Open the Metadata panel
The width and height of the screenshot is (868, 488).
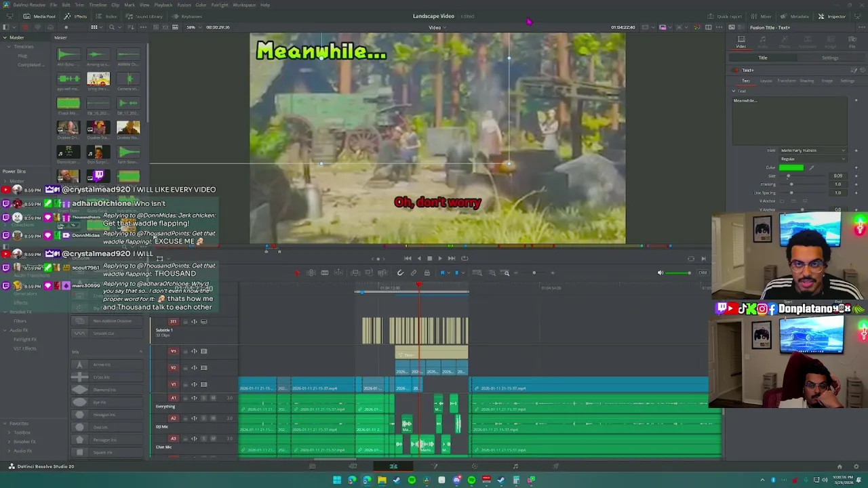coord(795,16)
